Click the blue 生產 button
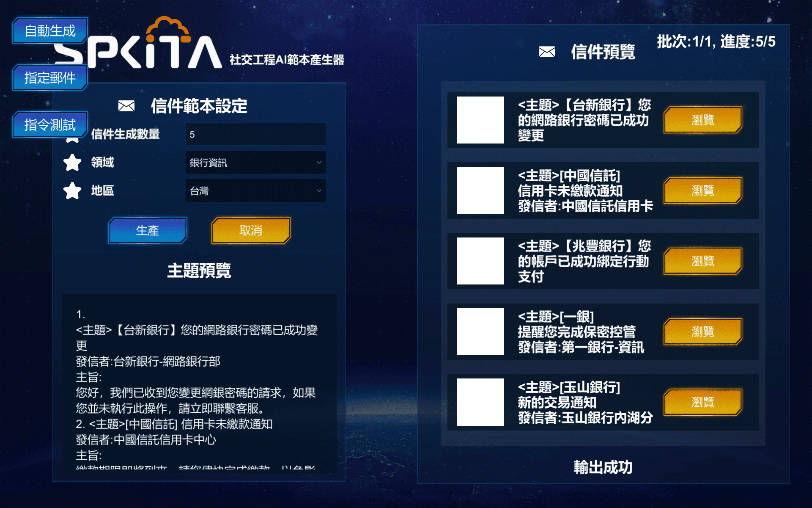This screenshot has width=812, height=508. (x=148, y=230)
